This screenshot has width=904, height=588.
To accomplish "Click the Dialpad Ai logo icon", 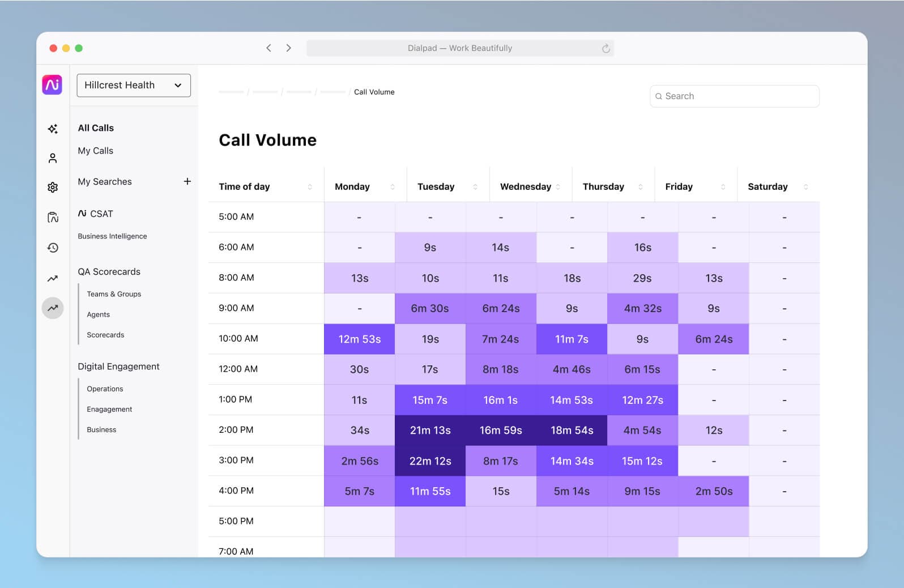I will (52, 85).
